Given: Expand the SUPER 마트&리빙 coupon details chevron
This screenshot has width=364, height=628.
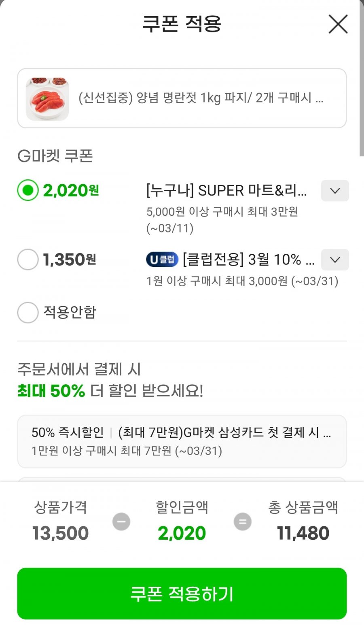Looking at the screenshot, I should 335,191.
